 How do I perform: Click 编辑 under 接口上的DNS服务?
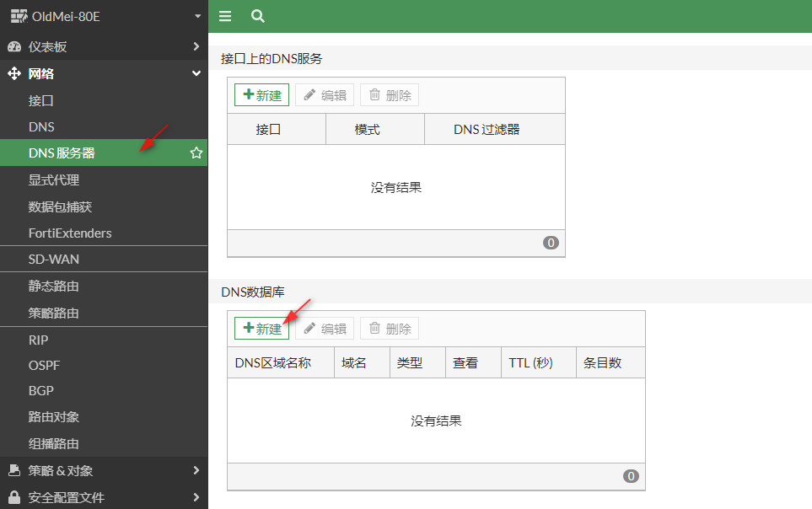(x=325, y=95)
